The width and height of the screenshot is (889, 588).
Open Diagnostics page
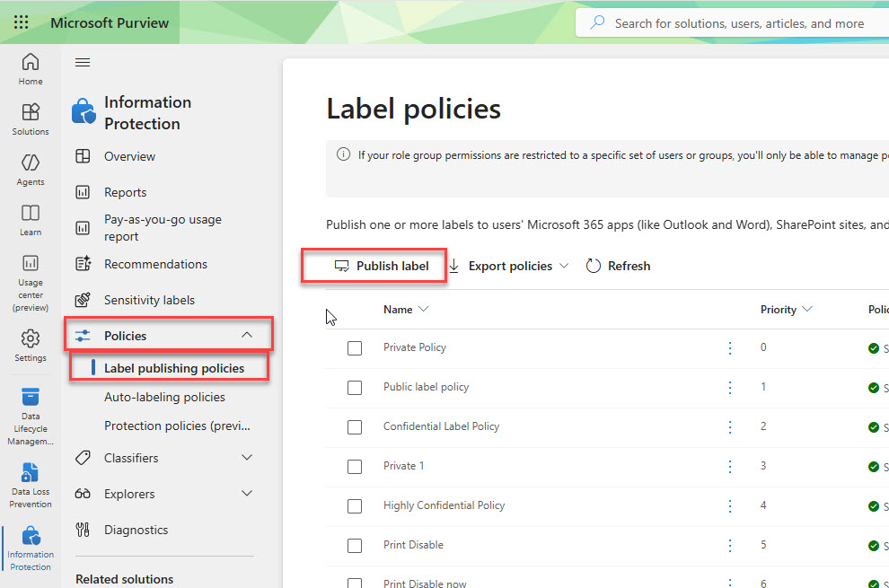click(x=136, y=531)
